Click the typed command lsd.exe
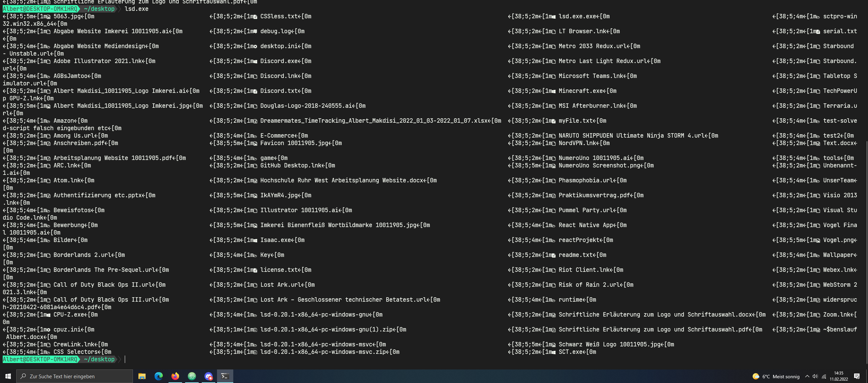868x383 pixels. pos(136,9)
